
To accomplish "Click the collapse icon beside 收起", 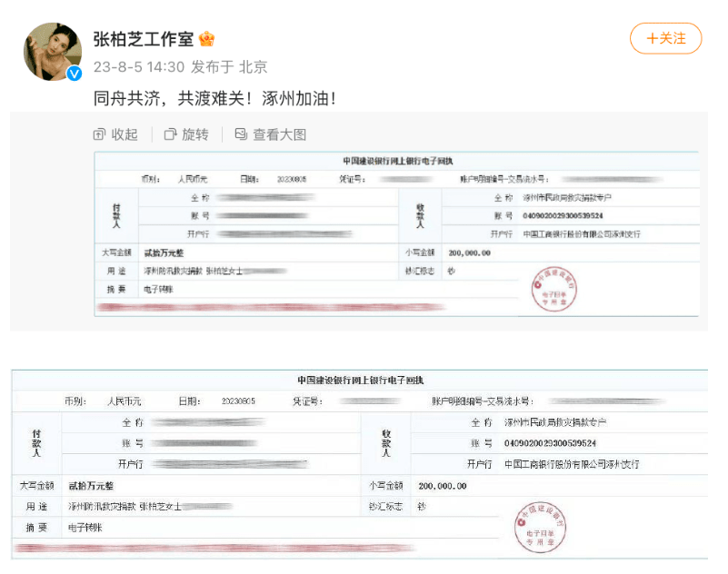I will click(99, 134).
